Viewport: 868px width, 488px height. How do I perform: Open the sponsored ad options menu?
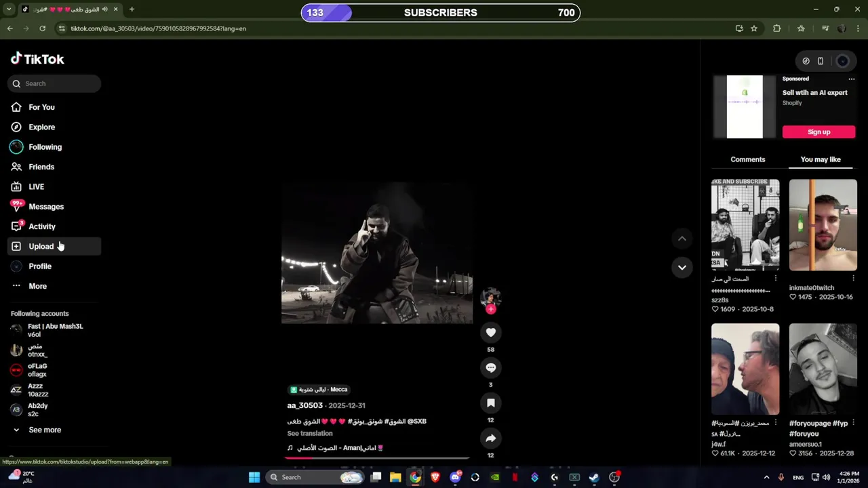pos(852,79)
